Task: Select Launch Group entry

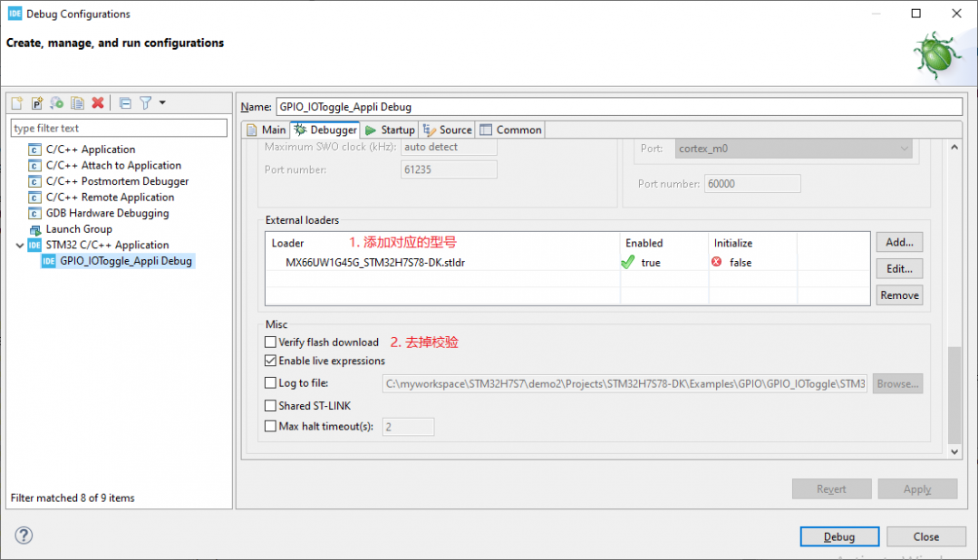Action: [x=79, y=229]
